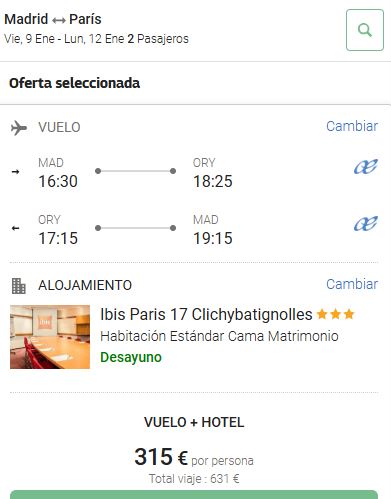Click the right arrow of the outbound flight
The height and width of the screenshot is (499, 391).
pyautogui.click(x=15, y=172)
